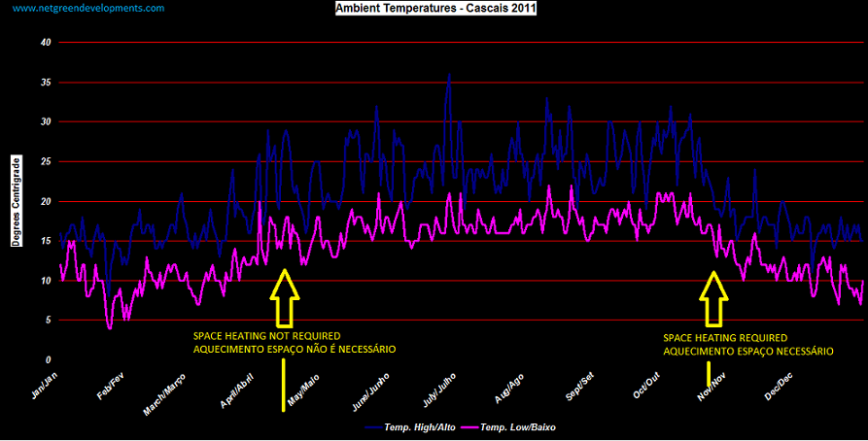This screenshot has height=441, width=868.
Task: Click the April/Abril month label
Action: [x=237, y=390]
